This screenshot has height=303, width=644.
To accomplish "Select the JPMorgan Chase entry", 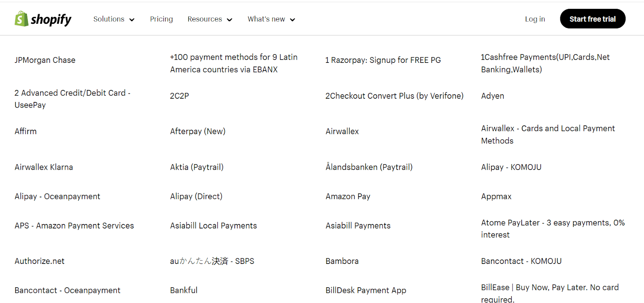I will (x=45, y=60).
